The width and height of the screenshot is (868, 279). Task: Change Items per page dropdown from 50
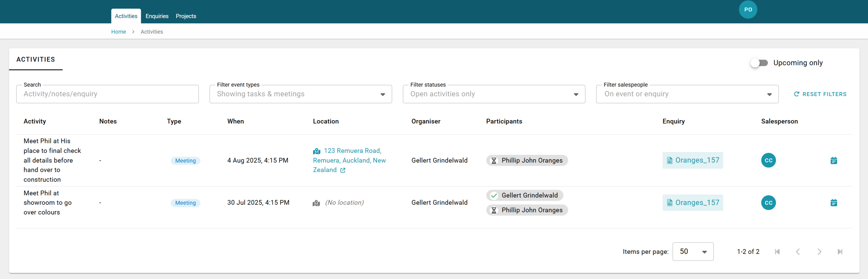click(693, 251)
